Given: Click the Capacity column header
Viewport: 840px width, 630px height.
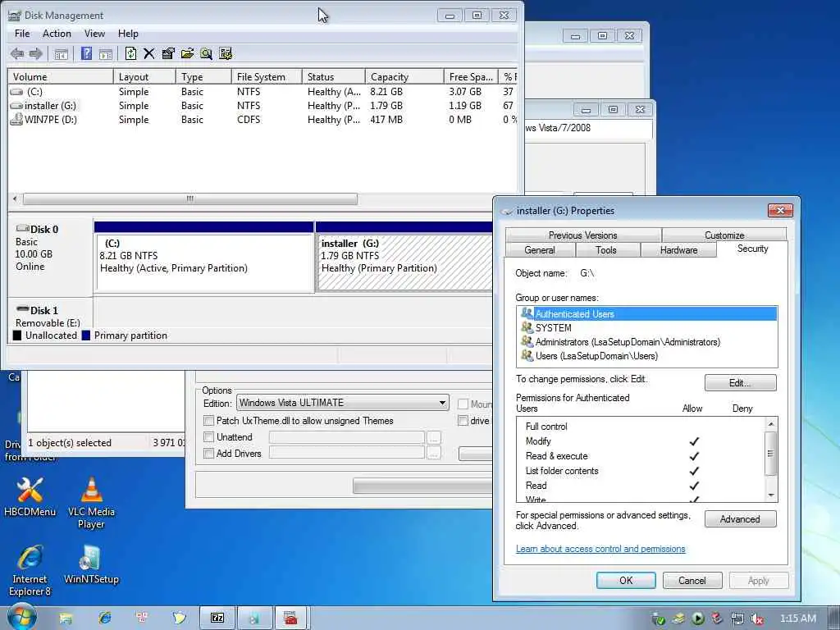Looking at the screenshot, I should (x=404, y=76).
